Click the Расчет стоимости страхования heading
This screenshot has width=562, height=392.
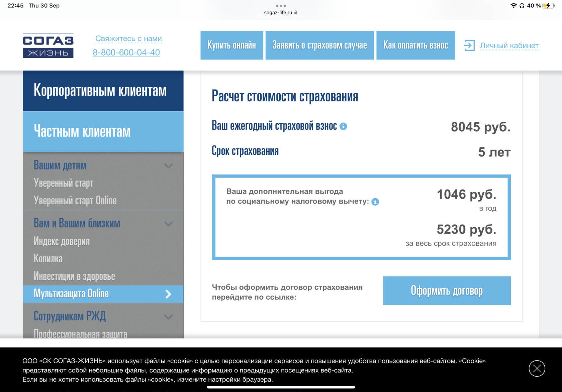[x=285, y=96]
